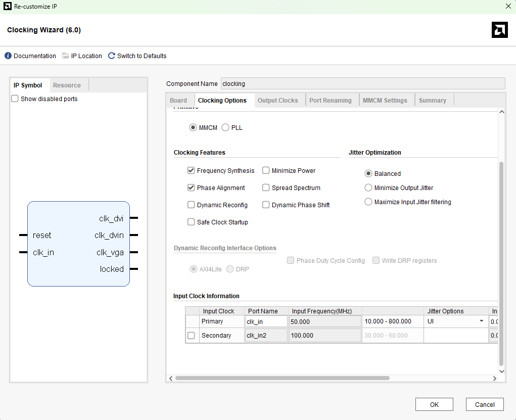Click the primary clk_in port name field

tap(266, 321)
